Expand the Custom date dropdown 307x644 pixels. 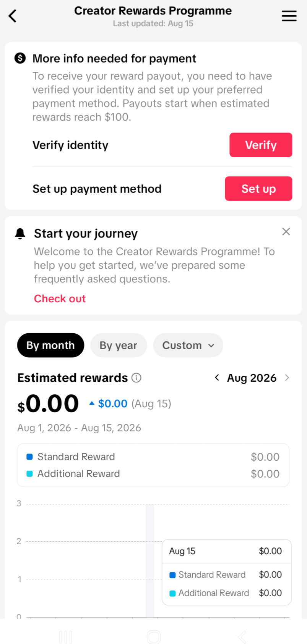188,345
